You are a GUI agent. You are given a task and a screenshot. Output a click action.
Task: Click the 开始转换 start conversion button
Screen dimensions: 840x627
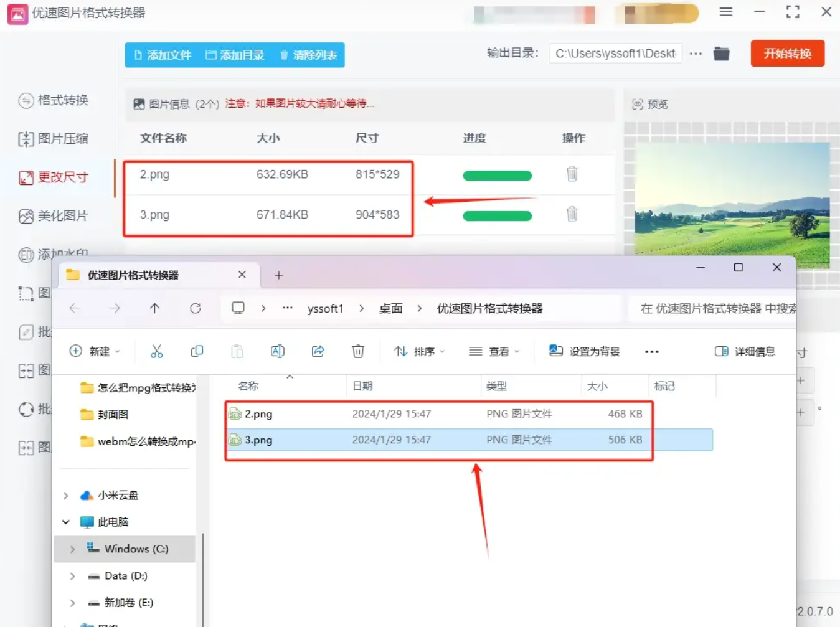788,54
